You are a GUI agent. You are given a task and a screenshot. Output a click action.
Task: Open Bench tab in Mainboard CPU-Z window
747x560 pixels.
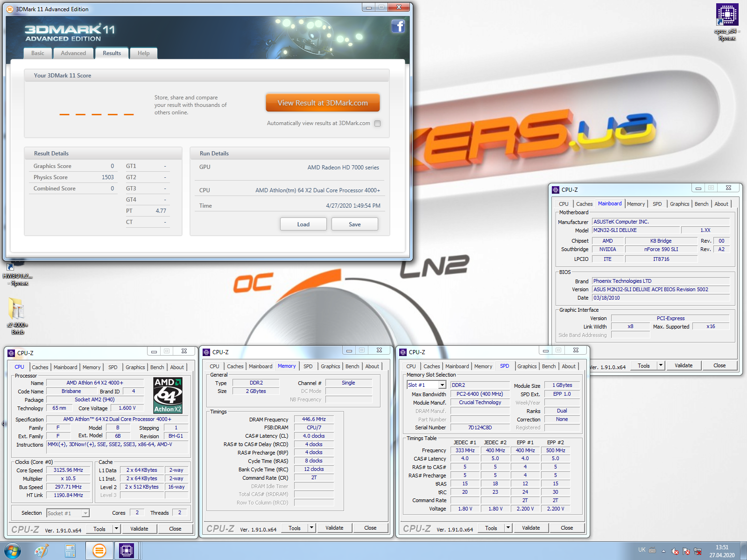pyautogui.click(x=701, y=204)
